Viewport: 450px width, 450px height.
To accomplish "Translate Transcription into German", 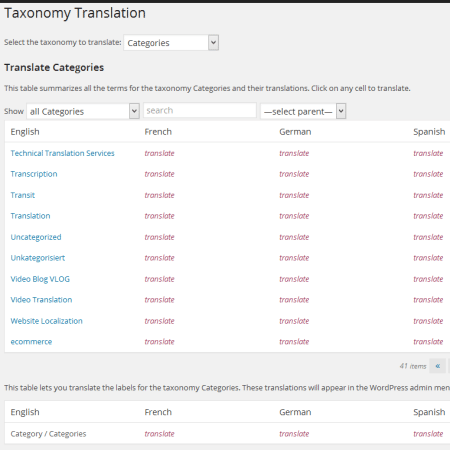I will pyautogui.click(x=294, y=174).
